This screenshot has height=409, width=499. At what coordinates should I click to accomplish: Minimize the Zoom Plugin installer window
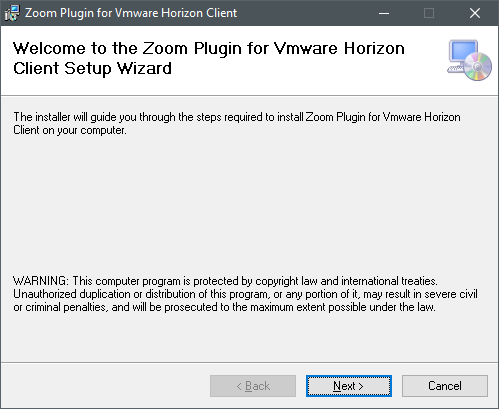pos(384,13)
